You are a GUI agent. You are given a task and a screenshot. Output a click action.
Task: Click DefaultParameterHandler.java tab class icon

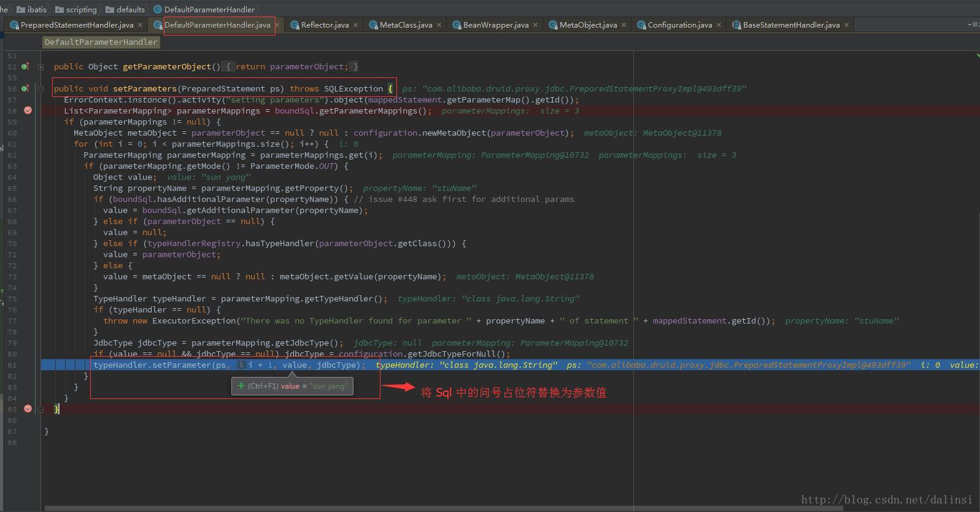point(158,25)
